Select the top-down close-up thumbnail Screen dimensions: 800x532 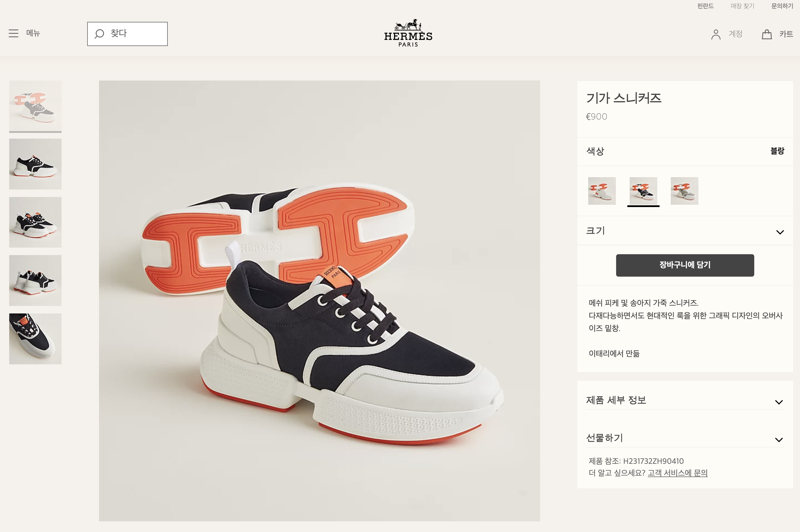pyautogui.click(x=35, y=339)
